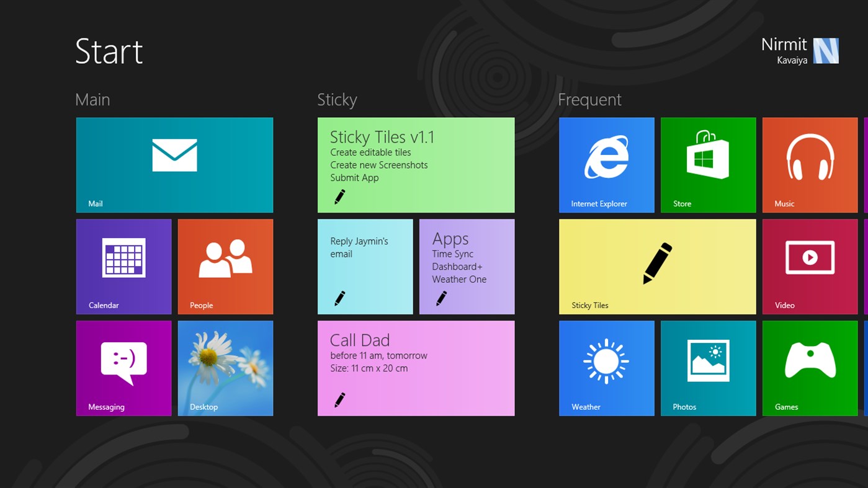Switch to the Desktop tile
Viewport: 868px width, 488px height.
pos(225,368)
